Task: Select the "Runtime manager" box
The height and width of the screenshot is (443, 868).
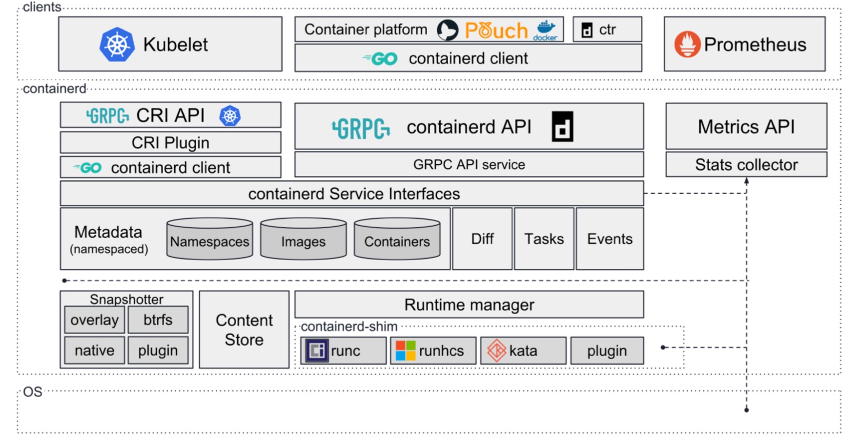Action: pyautogui.click(x=469, y=305)
